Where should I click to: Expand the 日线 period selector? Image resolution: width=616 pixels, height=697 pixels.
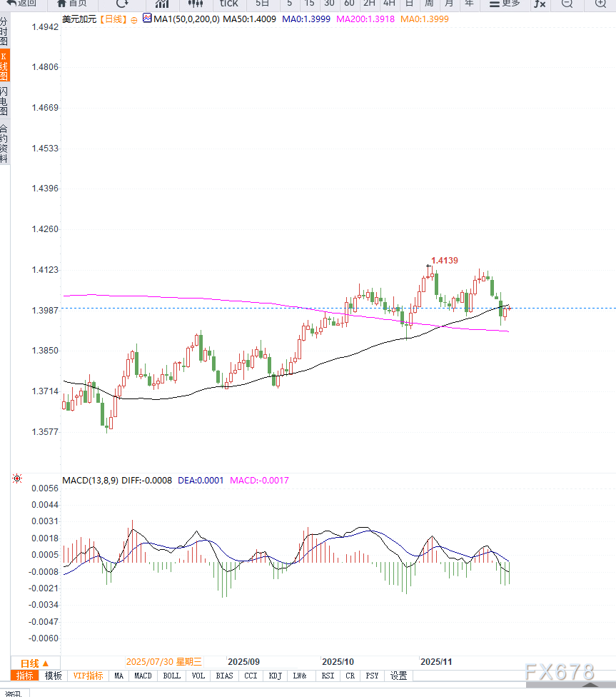(34, 663)
